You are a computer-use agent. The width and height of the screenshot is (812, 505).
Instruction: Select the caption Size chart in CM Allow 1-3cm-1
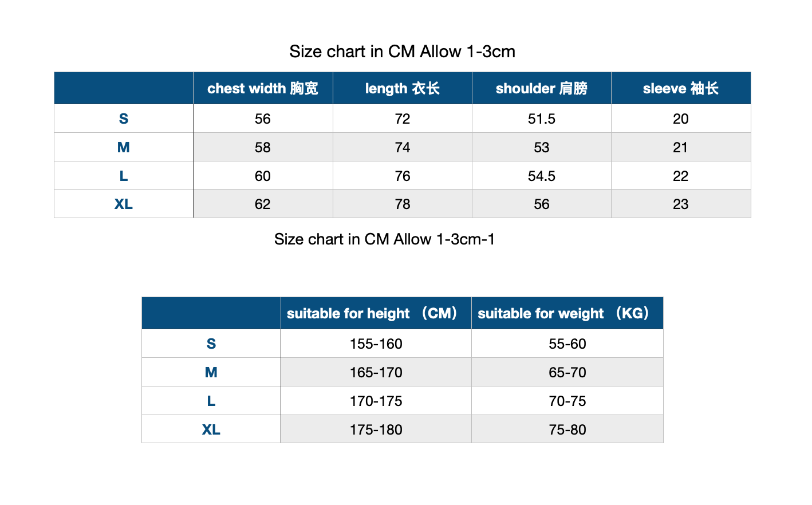pyautogui.click(x=384, y=239)
